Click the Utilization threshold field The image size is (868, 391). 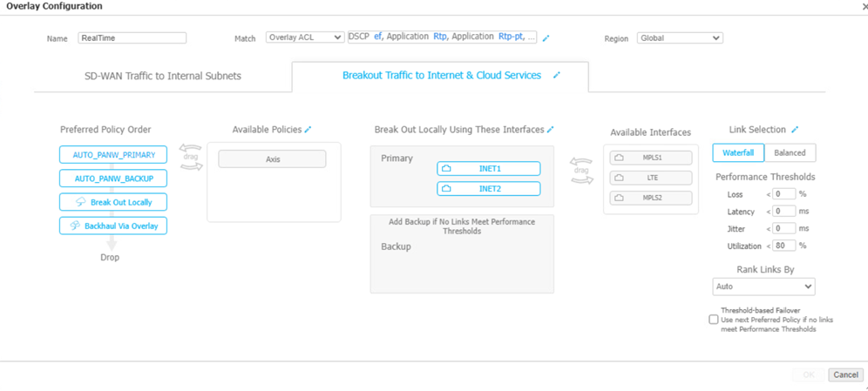click(783, 246)
